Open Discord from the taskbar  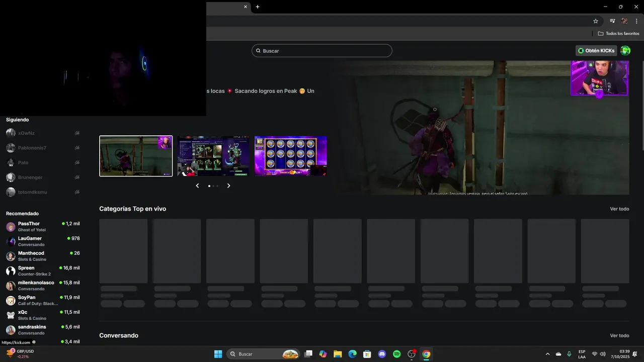pos(382,354)
